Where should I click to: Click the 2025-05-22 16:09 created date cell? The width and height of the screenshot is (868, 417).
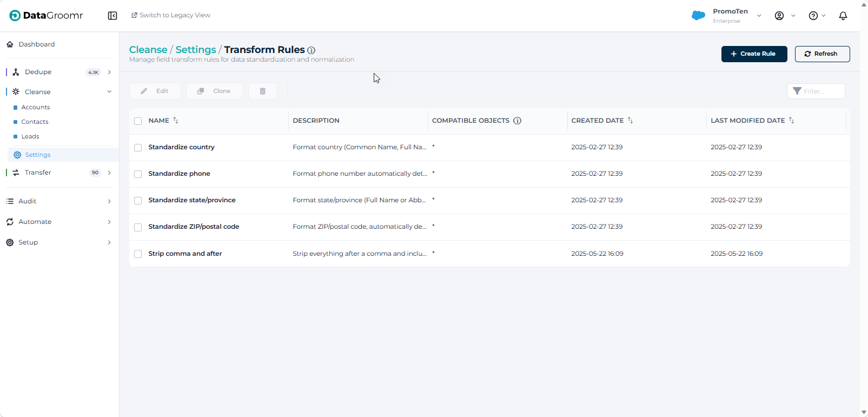coord(598,254)
